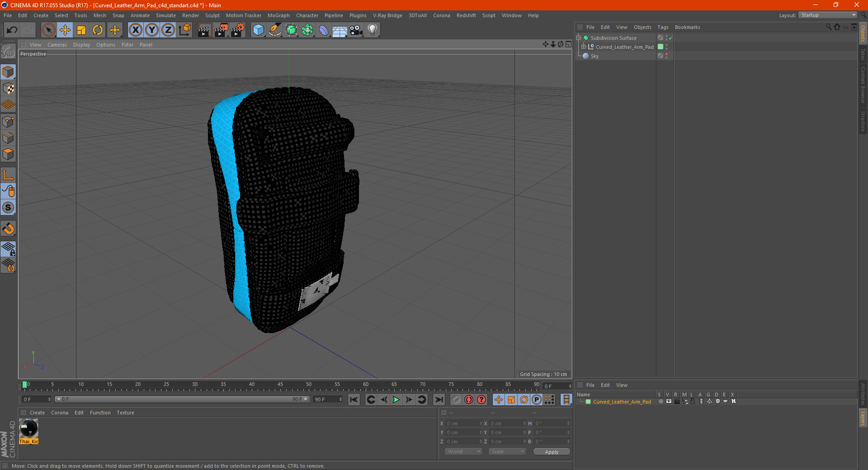The height and width of the screenshot is (470, 868).
Task: Activate the Scale tool
Action: [x=81, y=30]
